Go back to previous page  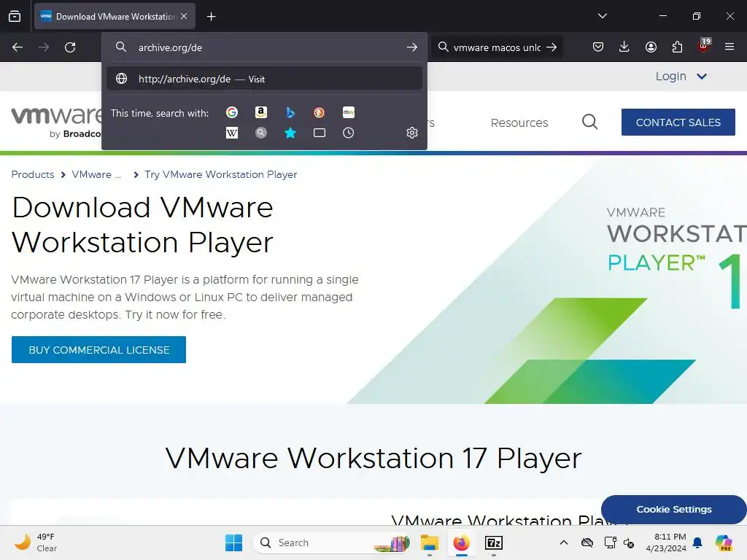pos(18,47)
